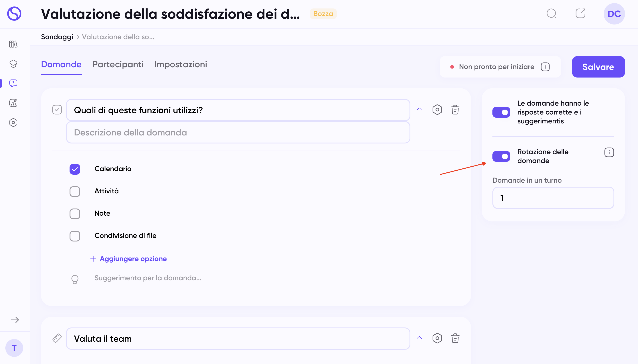This screenshot has width=638, height=364.
Task: Open the analytics chart sidebar icon
Action: click(13, 103)
